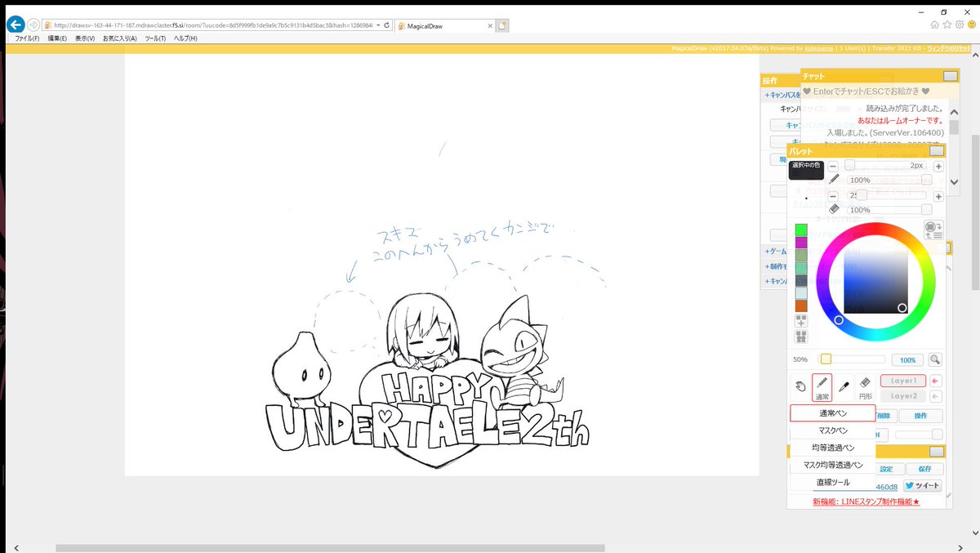The image size is (980, 553).
Task: Click the add color swatch plus icon
Action: coord(801,322)
